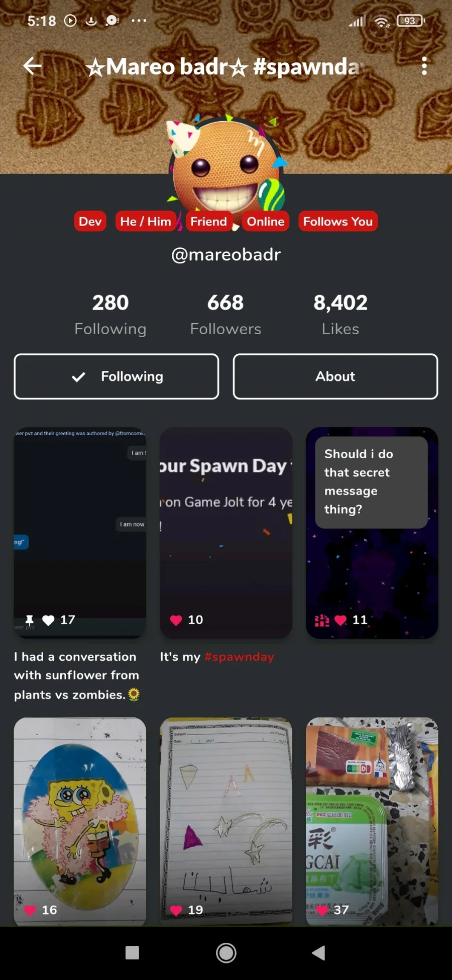Open the #spawnday hashtag link
452x980 pixels.
[x=239, y=657]
